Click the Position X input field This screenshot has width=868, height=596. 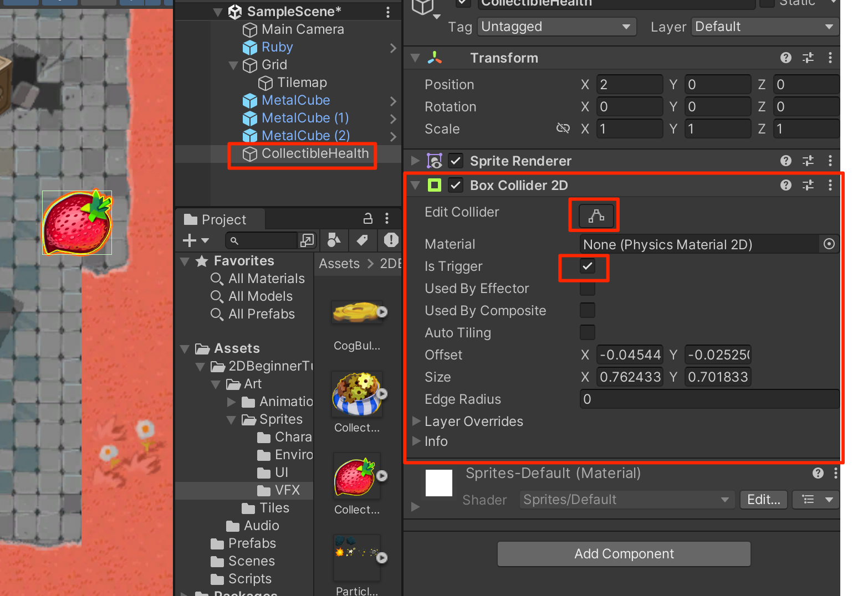pyautogui.click(x=629, y=85)
